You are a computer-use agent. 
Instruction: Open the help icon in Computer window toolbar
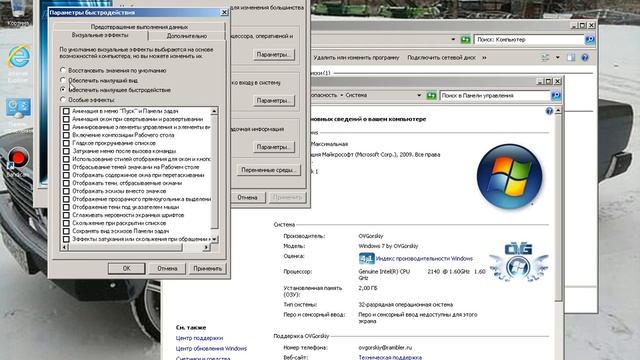click(584, 58)
